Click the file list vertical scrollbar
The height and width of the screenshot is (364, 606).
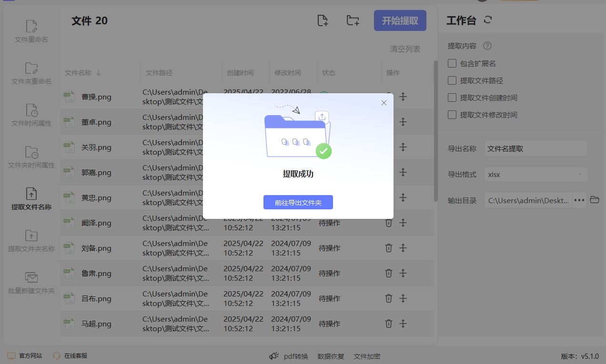point(435,131)
